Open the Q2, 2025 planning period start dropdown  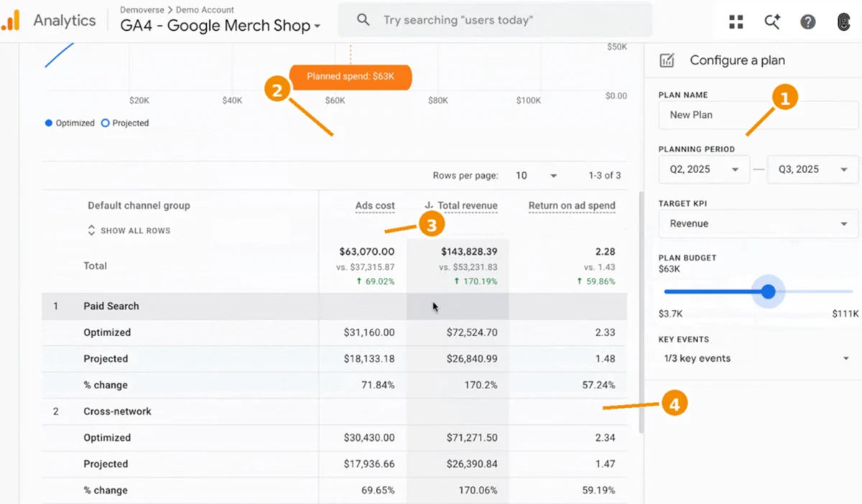tap(704, 169)
